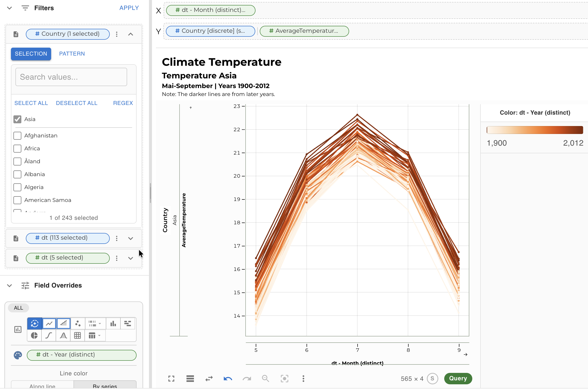
Task: Collapse the Field Overrides section
Action: pyautogui.click(x=9, y=286)
